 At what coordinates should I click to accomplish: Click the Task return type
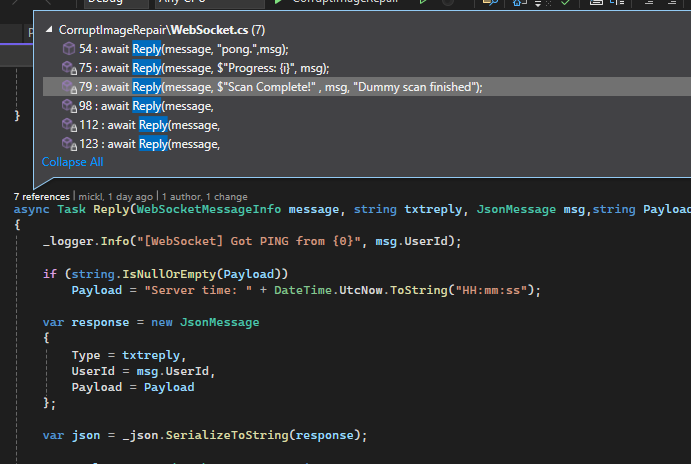point(71,209)
